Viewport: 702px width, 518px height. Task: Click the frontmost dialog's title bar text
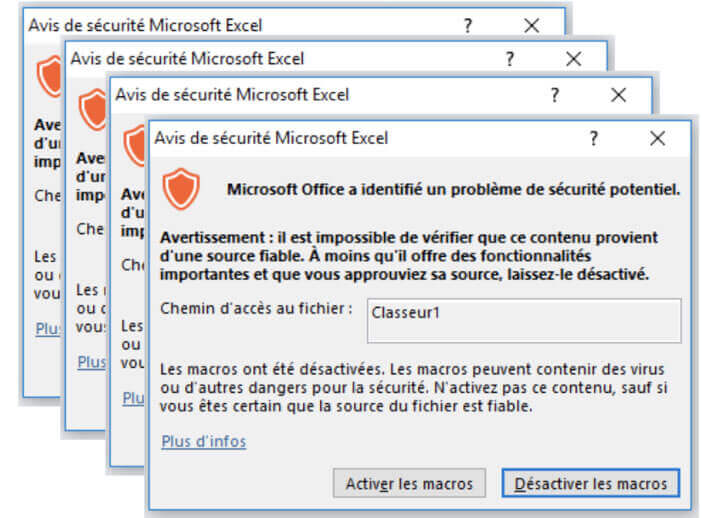271,138
